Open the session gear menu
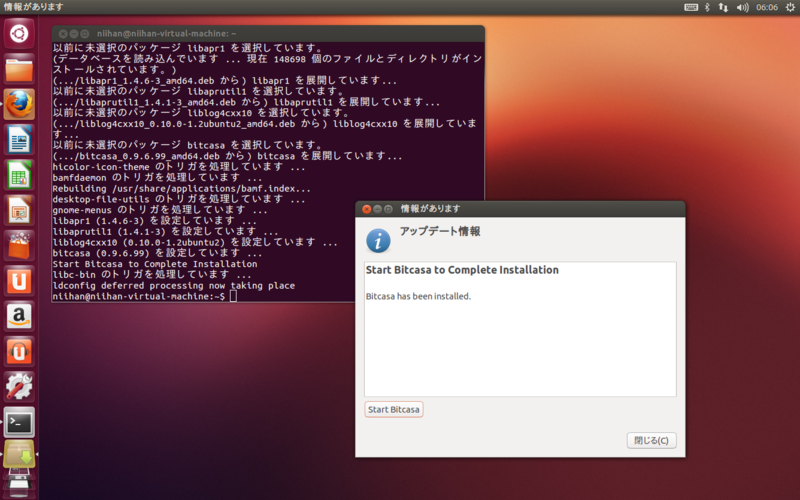 [x=790, y=7]
